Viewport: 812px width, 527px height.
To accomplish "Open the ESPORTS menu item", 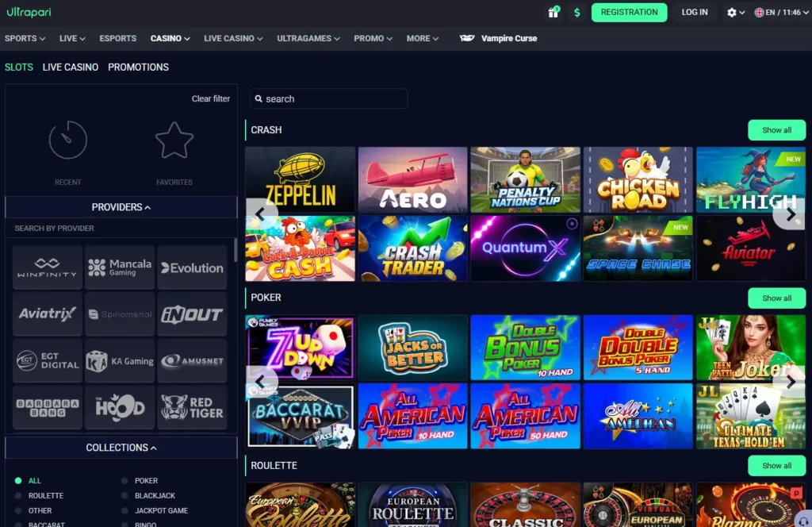I will click(117, 38).
